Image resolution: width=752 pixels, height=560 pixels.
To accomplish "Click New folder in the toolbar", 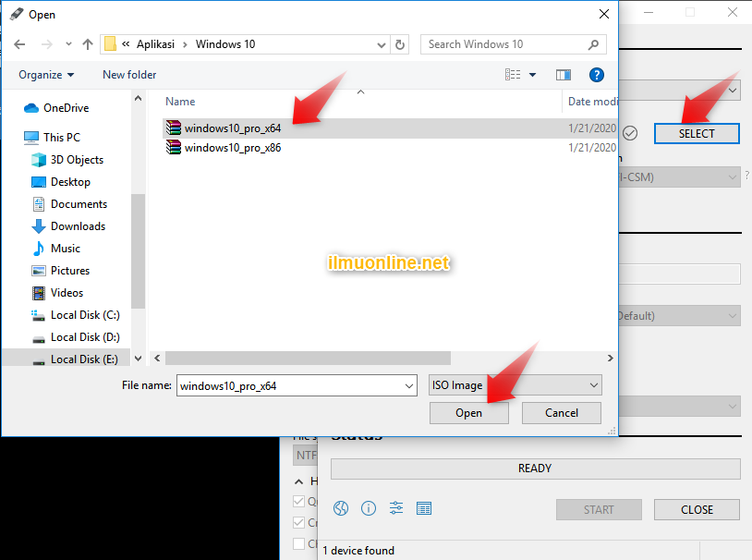I will coord(129,75).
